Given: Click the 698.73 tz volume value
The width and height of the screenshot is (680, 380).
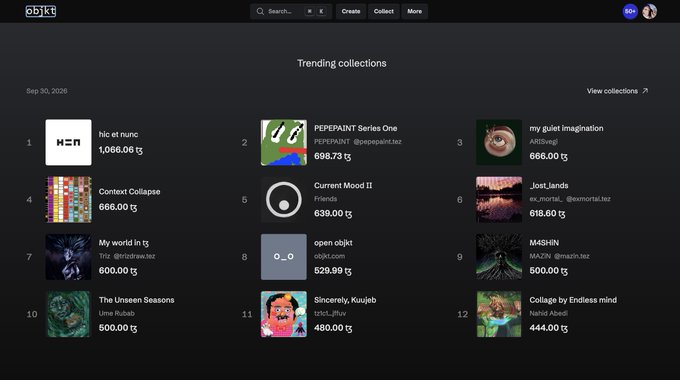Looking at the screenshot, I should click(x=333, y=156).
